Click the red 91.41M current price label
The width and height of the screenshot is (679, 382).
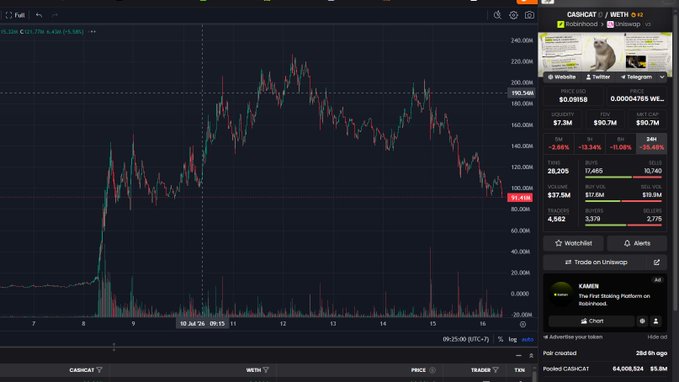coord(520,198)
